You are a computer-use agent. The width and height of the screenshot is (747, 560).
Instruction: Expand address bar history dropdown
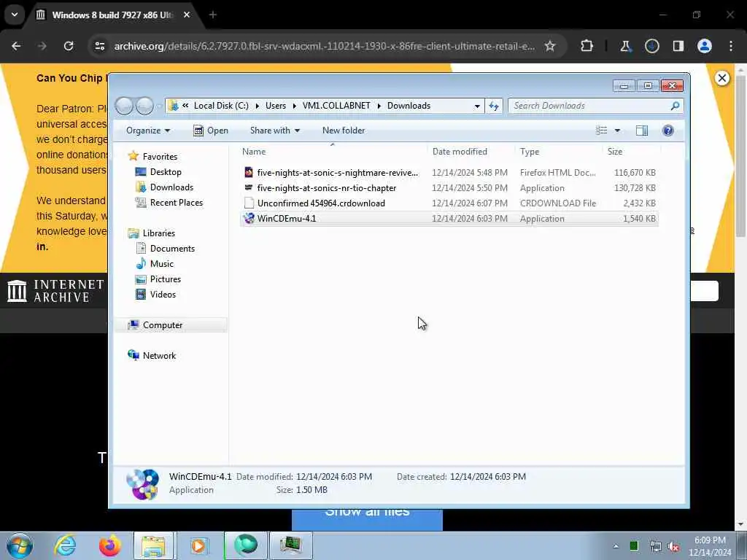477,106
